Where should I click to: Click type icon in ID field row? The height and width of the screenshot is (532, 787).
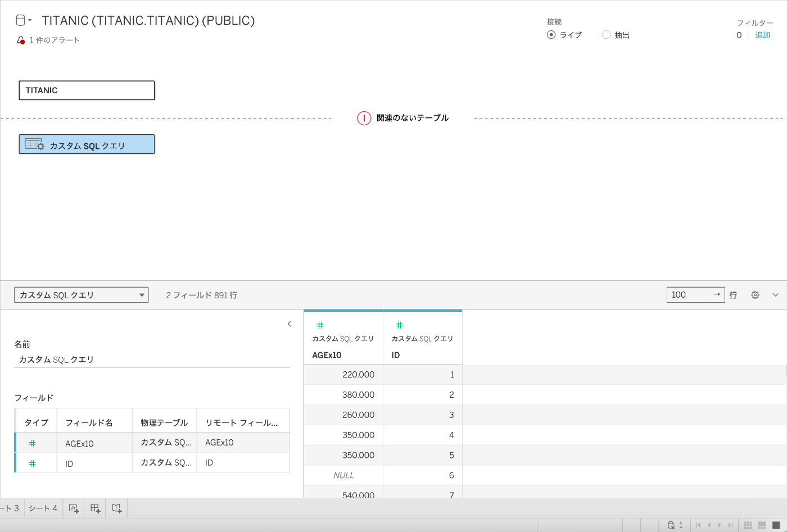32,463
